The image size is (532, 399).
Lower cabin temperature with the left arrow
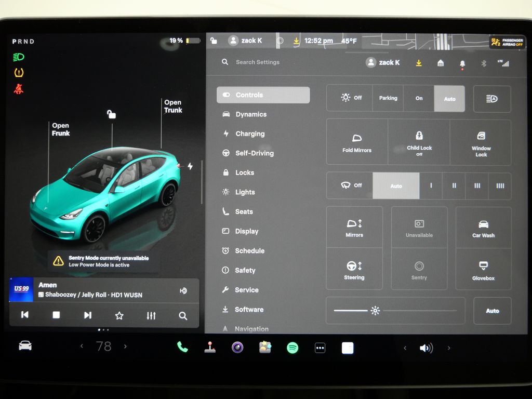82,345
